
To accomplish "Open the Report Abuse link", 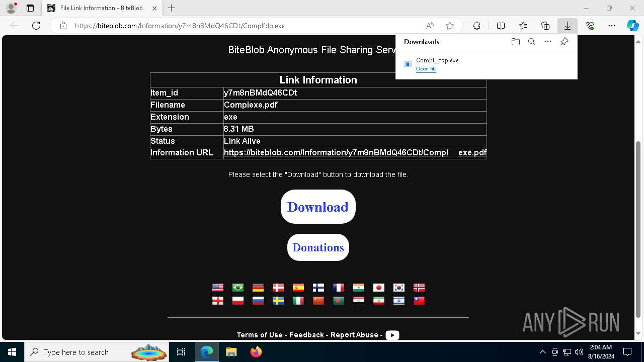I will pyautogui.click(x=354, y=335).
